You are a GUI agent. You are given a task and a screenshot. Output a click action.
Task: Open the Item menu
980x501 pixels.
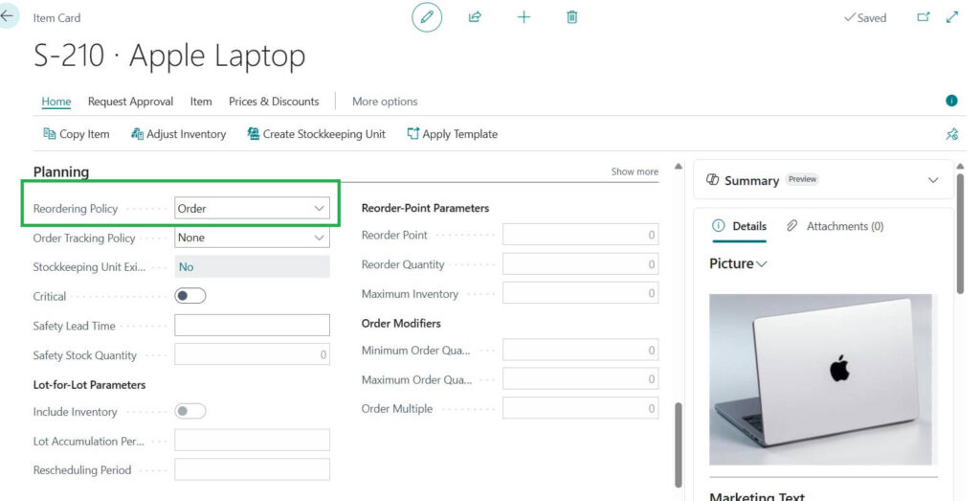(201, 102)
